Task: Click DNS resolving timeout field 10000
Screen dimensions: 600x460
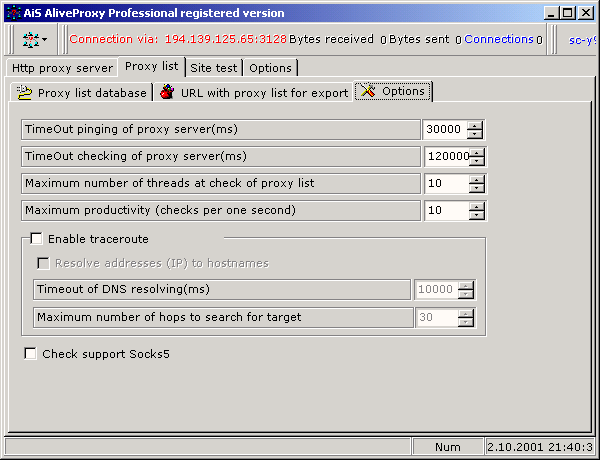Action: (x=436, y=289)
